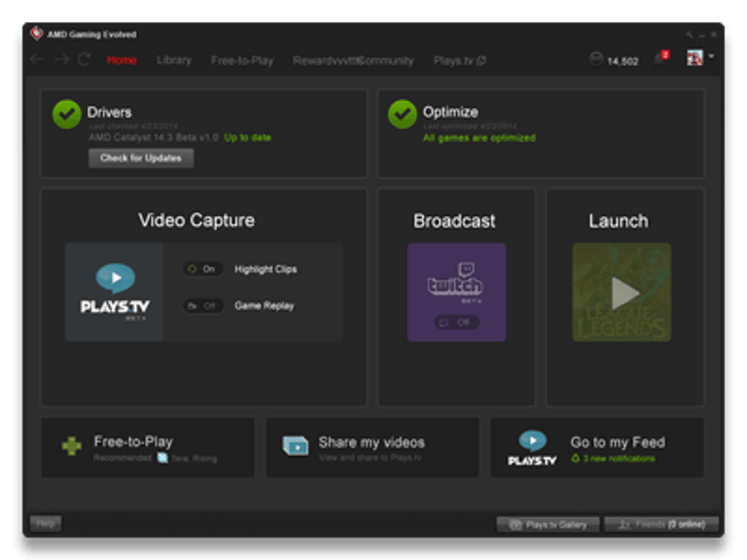Click the wrench settings icon in title bar
This screenshot has height=560, width=747.
tap(689, 34)
